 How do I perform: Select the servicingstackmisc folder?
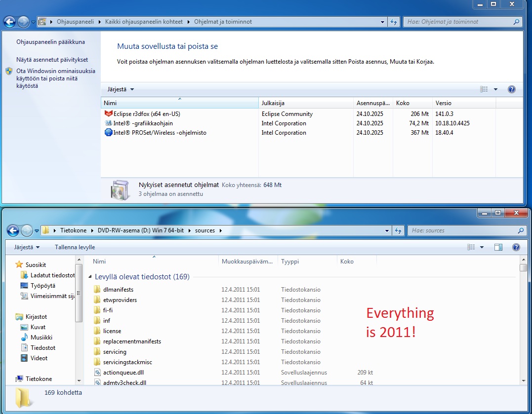coord(127,362)
